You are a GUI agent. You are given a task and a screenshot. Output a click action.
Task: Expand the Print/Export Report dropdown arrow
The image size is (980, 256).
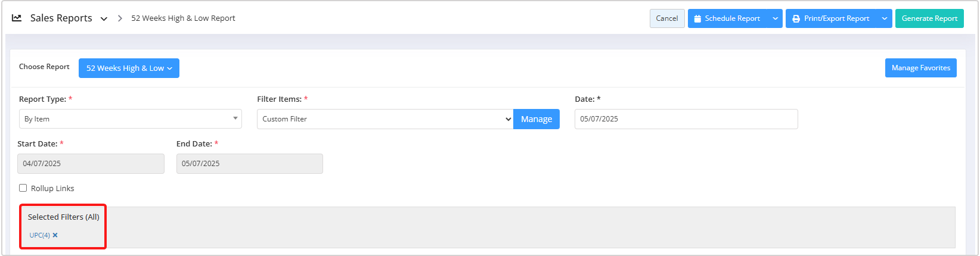885,18
